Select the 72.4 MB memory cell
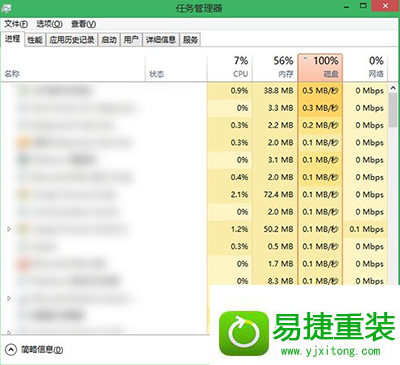The height and width of the screenshot is (365, 400). coord(275,195)
